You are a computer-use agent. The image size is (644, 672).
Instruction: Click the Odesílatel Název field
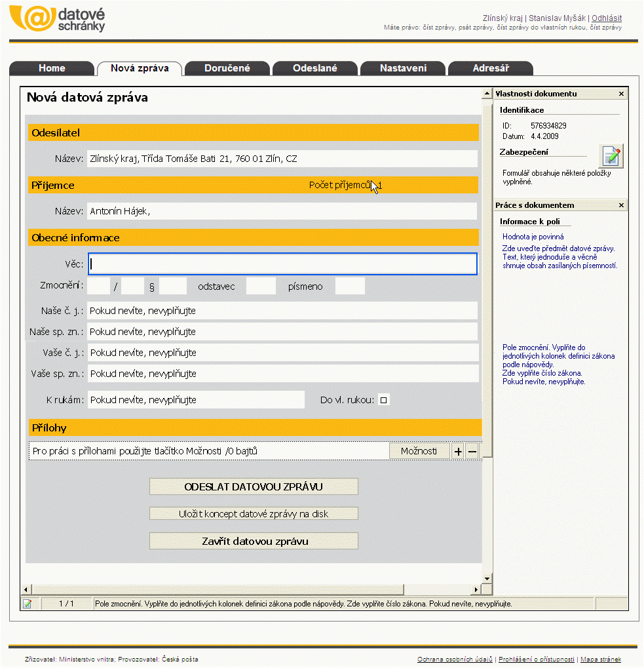[x=282, y=159]
